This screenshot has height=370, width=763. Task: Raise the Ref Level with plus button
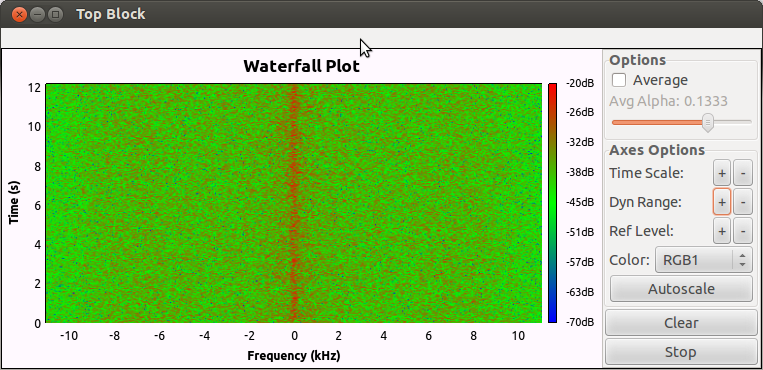722,231
